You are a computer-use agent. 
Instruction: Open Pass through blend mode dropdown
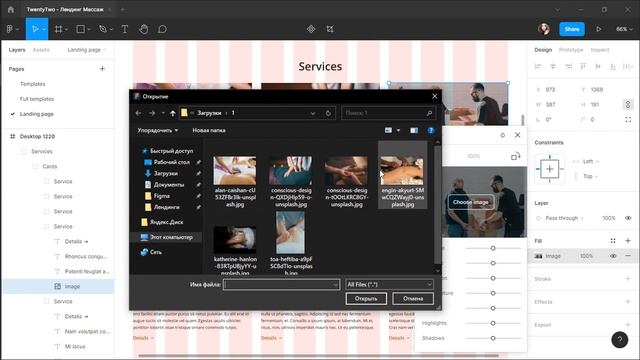(564, 218)
